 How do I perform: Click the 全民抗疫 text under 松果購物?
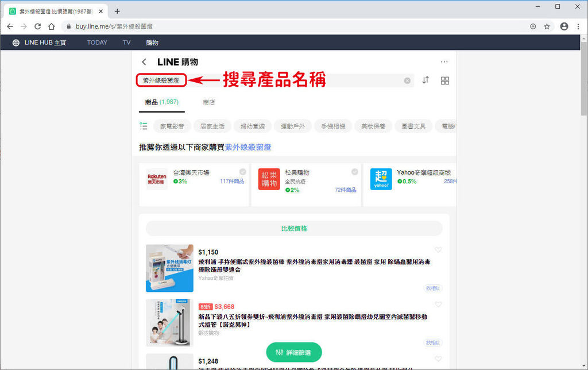point(295,182)
